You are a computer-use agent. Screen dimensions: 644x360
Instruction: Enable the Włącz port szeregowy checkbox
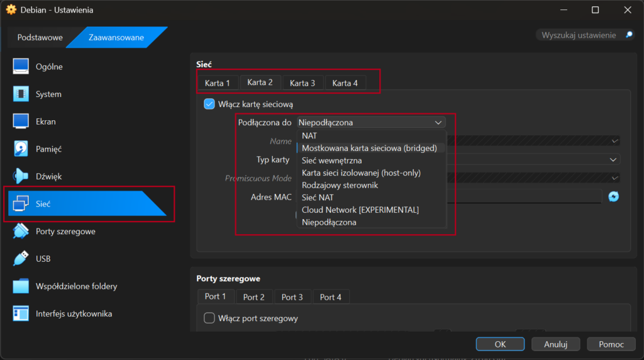[209, 318]
